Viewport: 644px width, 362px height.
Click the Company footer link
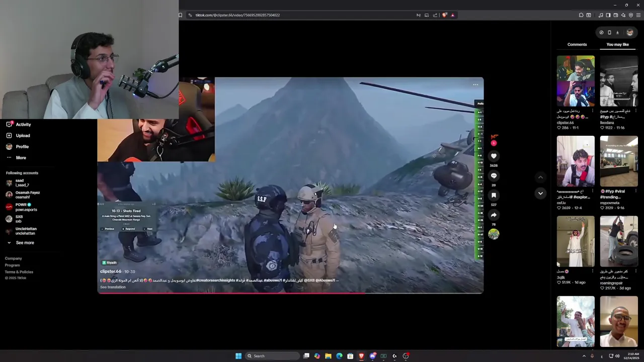(x=14, y=258)
